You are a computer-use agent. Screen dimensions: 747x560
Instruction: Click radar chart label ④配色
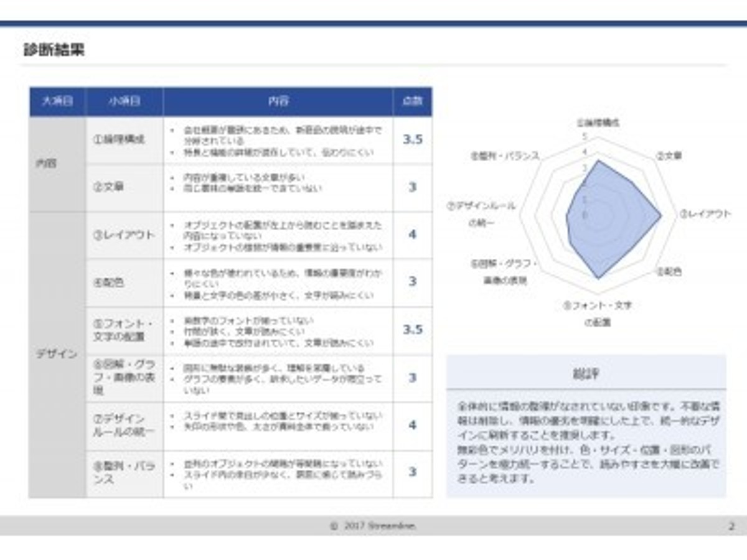click(669, 272)
